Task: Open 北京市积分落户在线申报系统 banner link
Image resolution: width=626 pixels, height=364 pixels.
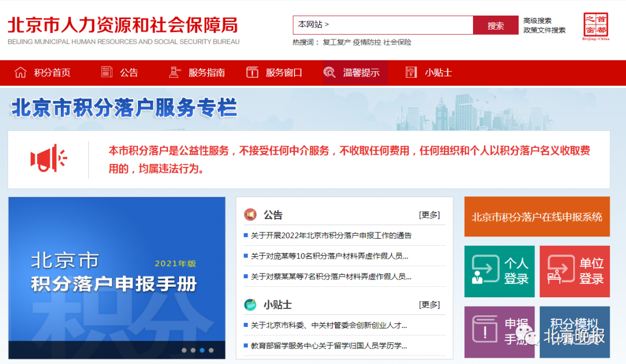Action: point(537,217)
